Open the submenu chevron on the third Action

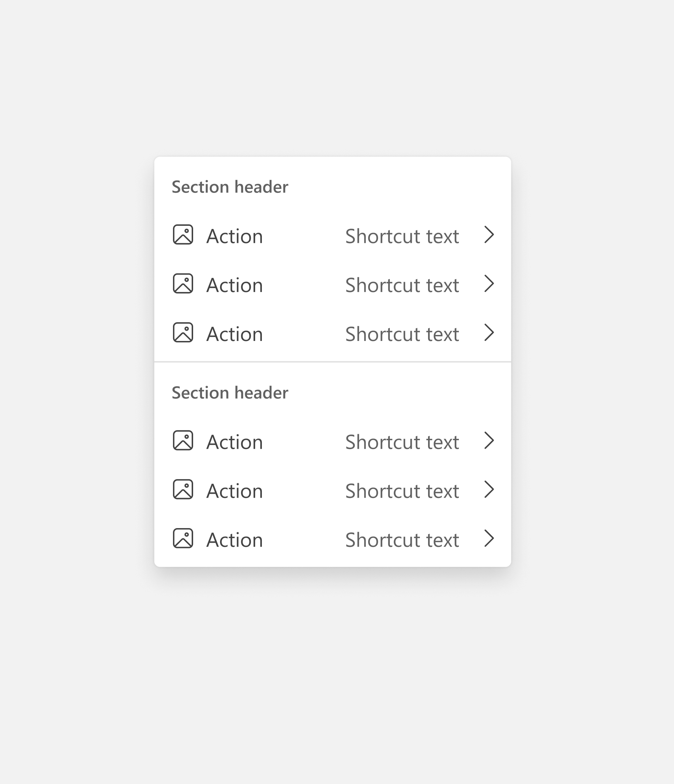coord(489,333)
